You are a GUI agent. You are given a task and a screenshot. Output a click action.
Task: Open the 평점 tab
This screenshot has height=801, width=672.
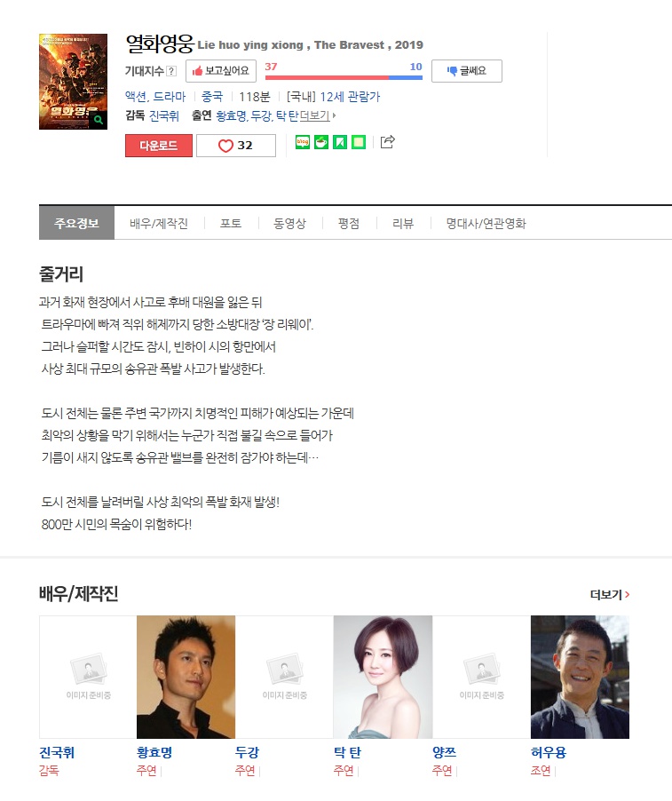349,223
